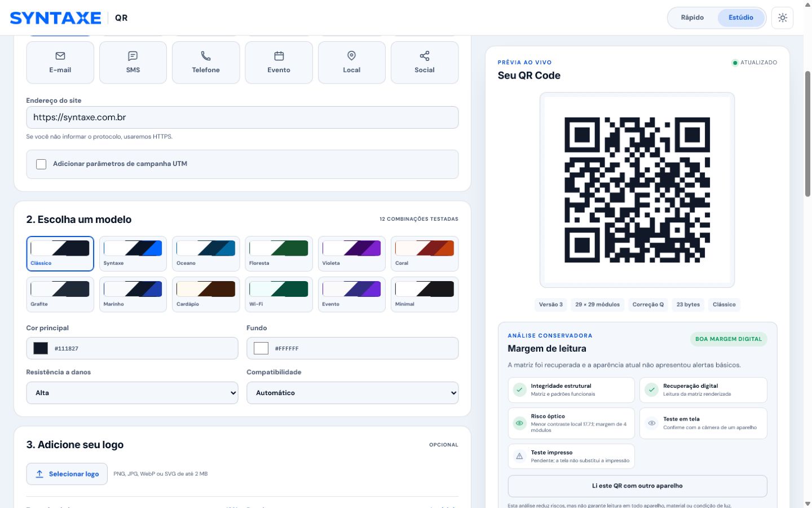
Task: Apply the Evento color model
Action: click(352, 295)
